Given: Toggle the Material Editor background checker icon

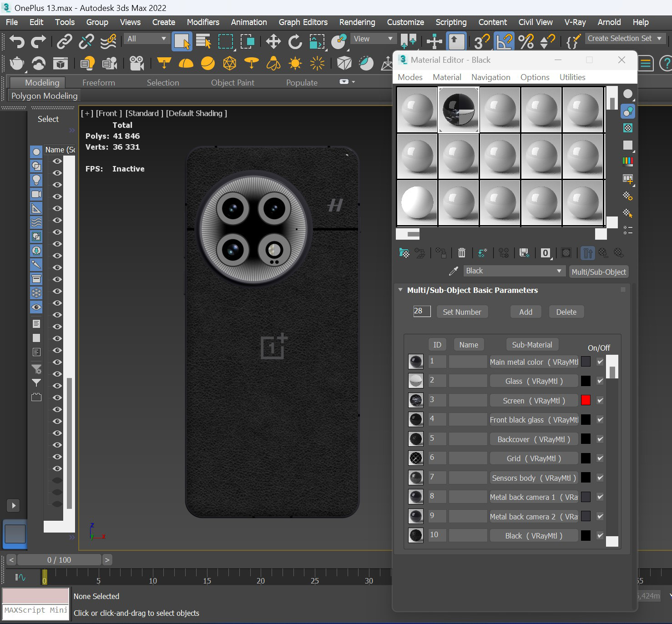Looking at the screenshot, I should tap(628, 128).
